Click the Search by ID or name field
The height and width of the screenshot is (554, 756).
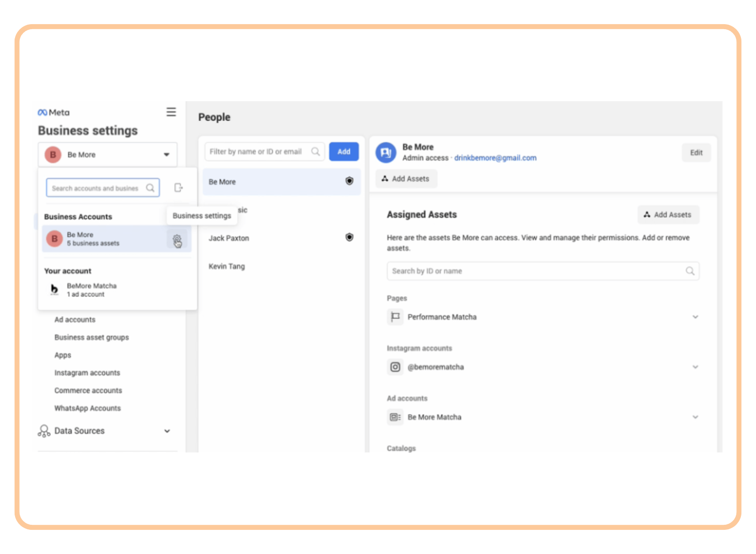coord(543,271)
